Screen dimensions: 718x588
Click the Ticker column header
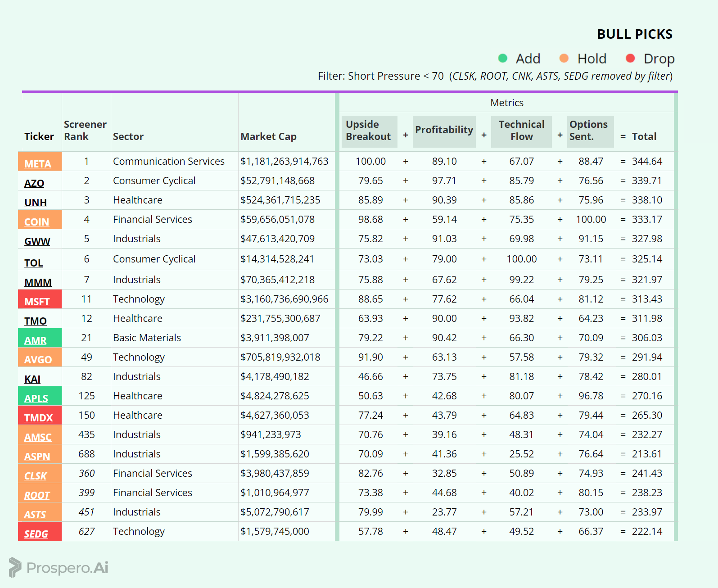pos(39,136)
